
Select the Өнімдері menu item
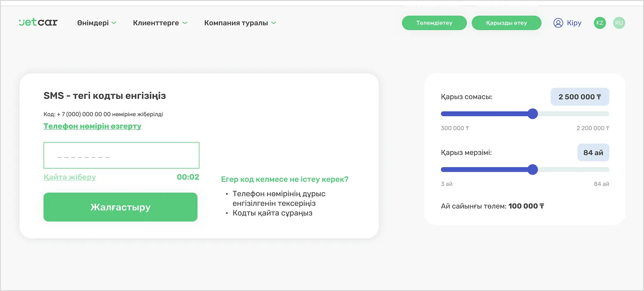coord(94,22)
